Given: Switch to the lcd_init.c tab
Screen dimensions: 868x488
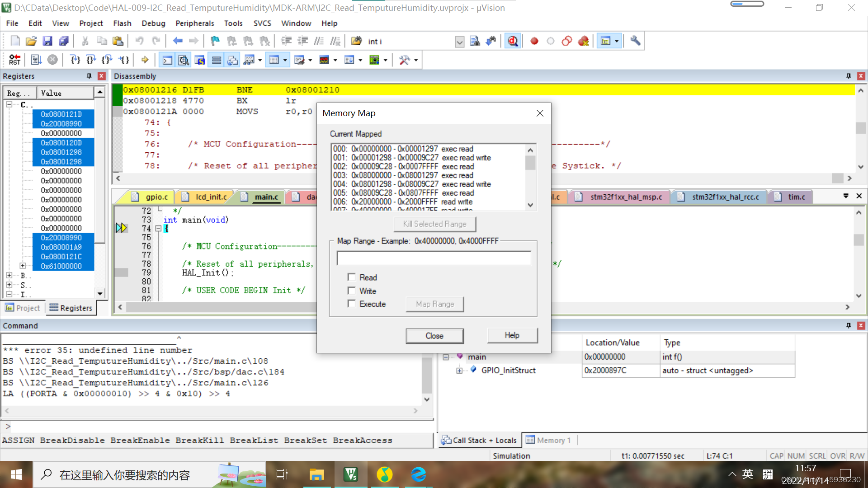Looking at the screenshot, I should [x=210, y=197].
